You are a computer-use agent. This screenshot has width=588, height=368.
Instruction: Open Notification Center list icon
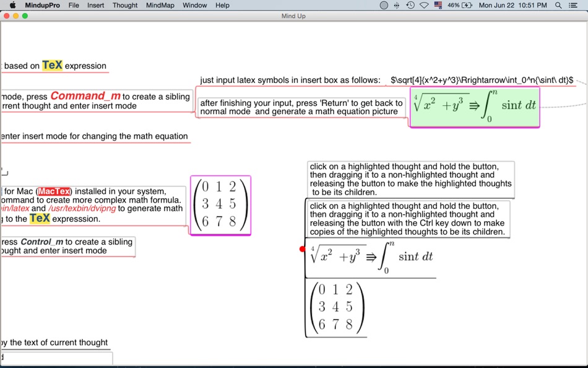(x=573, y=5)
